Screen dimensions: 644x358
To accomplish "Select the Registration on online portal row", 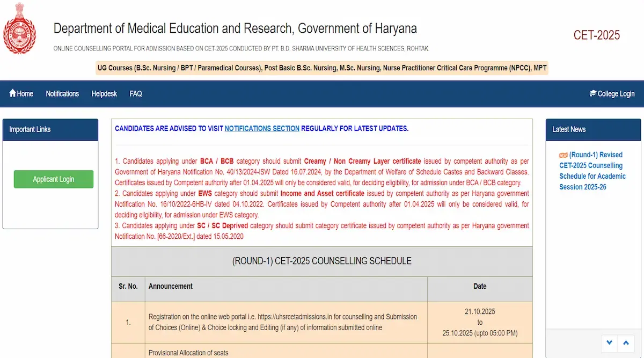I will point(282,322).
